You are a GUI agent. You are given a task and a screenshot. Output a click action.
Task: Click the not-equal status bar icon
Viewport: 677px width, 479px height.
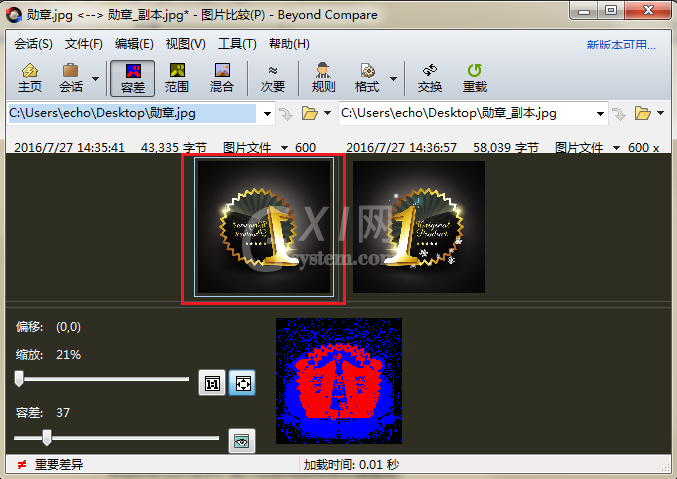coord(22,465)
